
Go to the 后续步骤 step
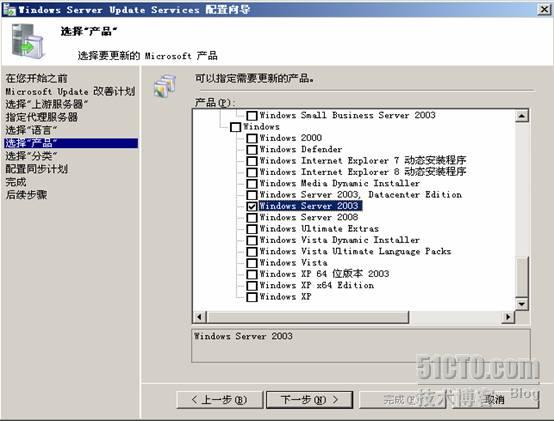[x=26, y=195]
